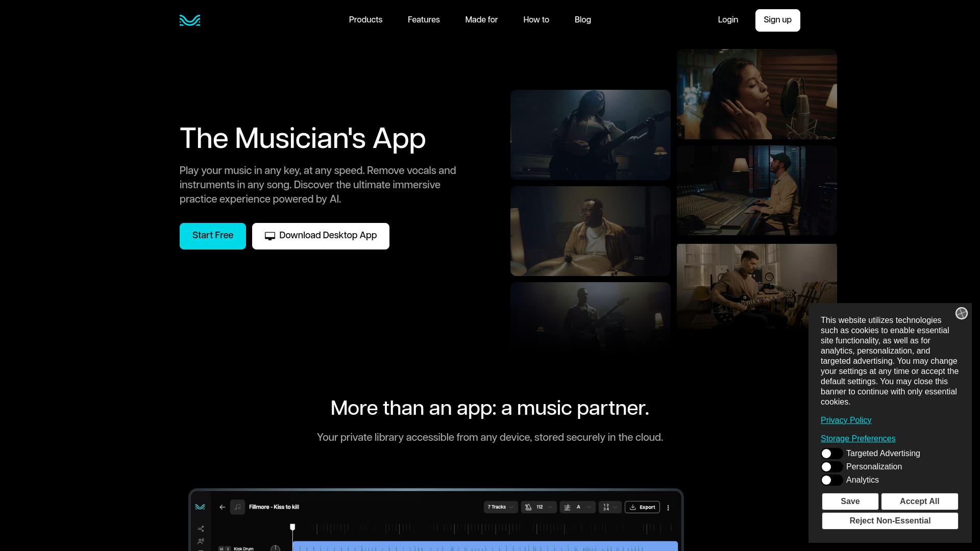
Task: Click the voice sidebar icon in app preview
Action: pyautogui.click(x=201, y=541)
